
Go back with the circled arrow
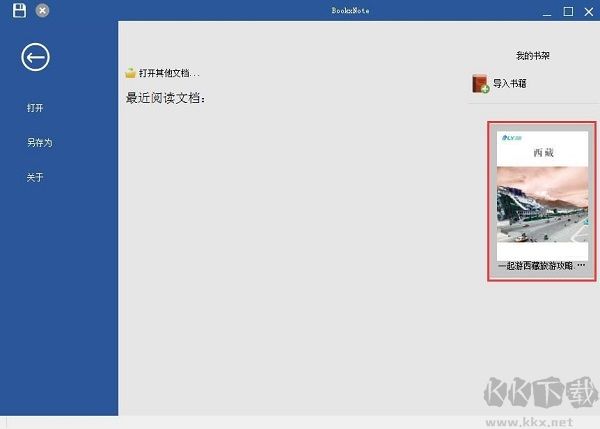(x=35, y=57)
